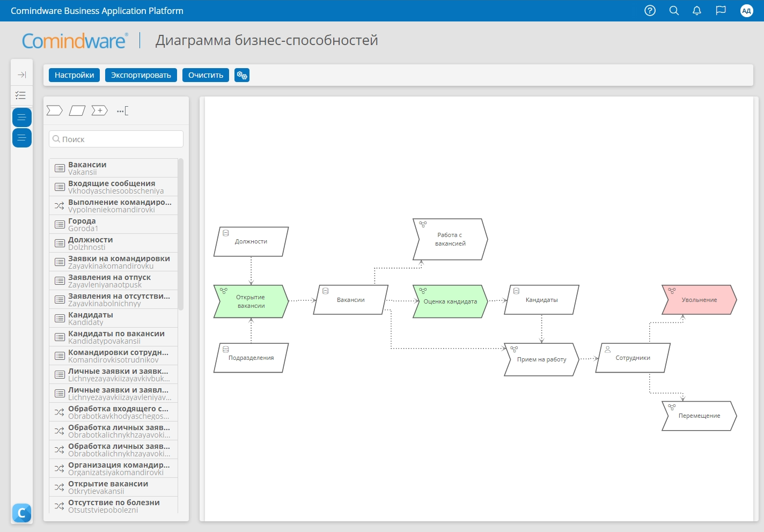This screenshot has height=532, width=764.
Task: Select the chevron with plus shape tool
Action: (x=100, y=110)
